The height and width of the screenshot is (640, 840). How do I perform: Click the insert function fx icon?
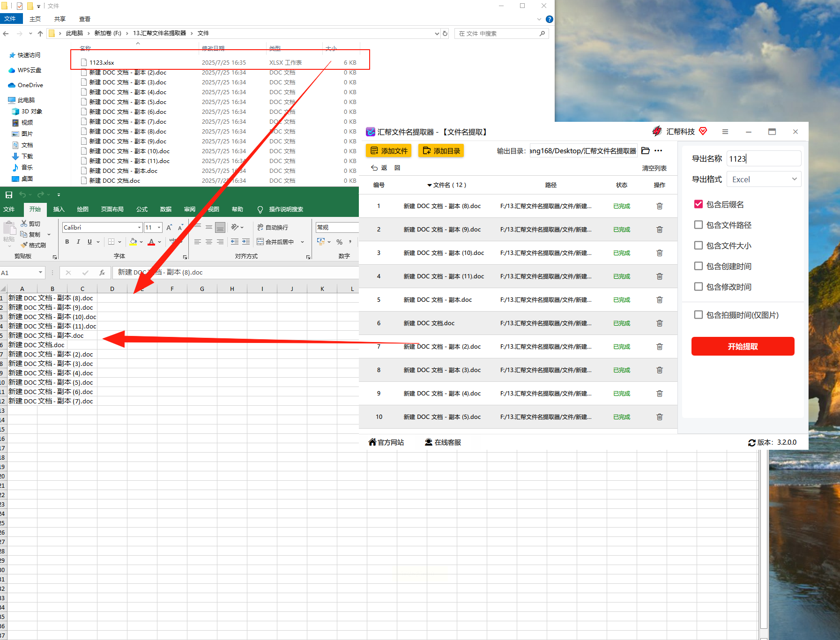[102, 273]
